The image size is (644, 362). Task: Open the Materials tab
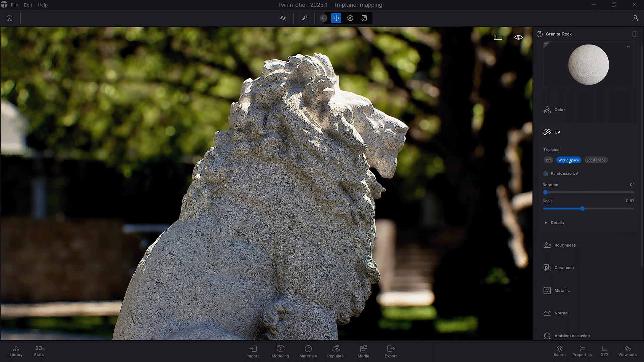pyautogui.click(x=308, y=351)
